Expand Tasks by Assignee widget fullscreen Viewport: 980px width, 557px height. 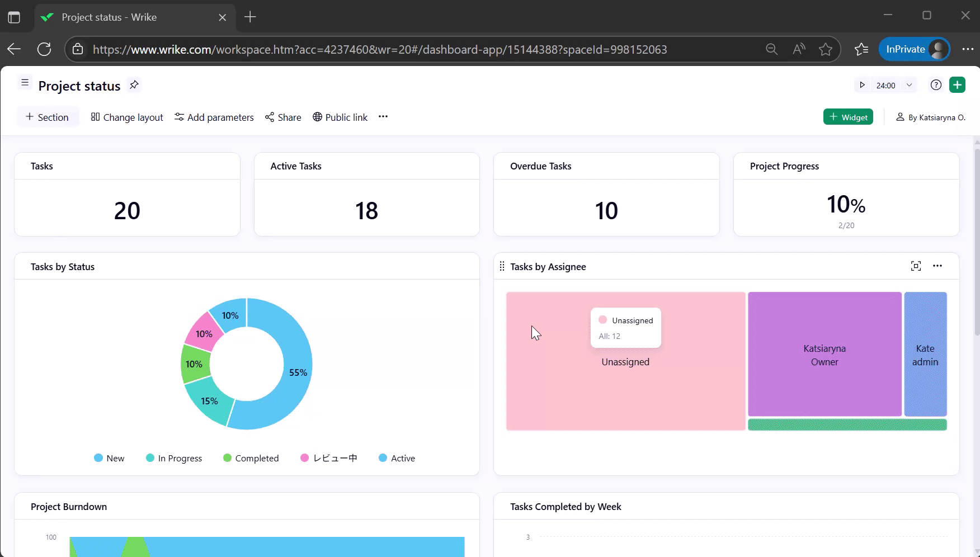tap(916, 266)
